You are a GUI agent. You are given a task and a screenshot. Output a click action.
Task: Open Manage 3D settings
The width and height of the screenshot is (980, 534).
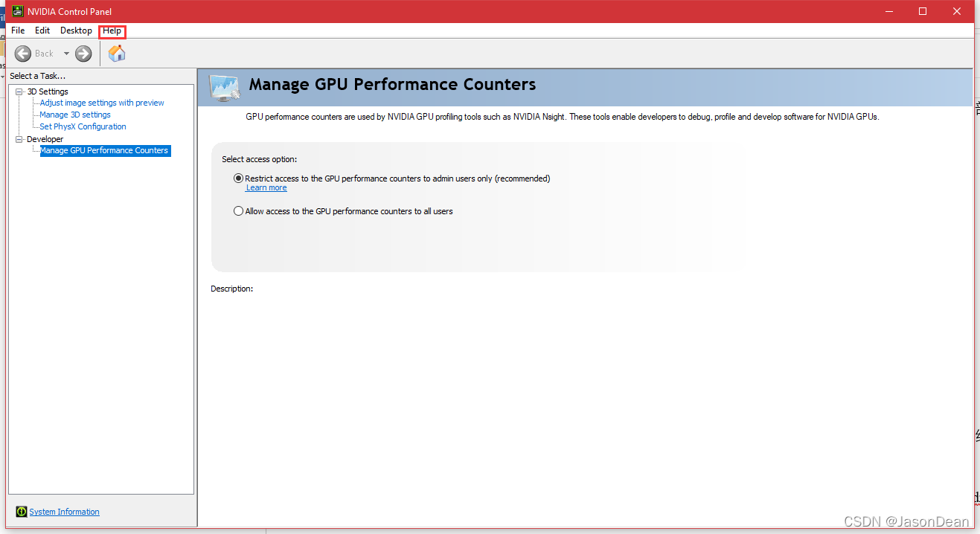[x=75, y=115]
